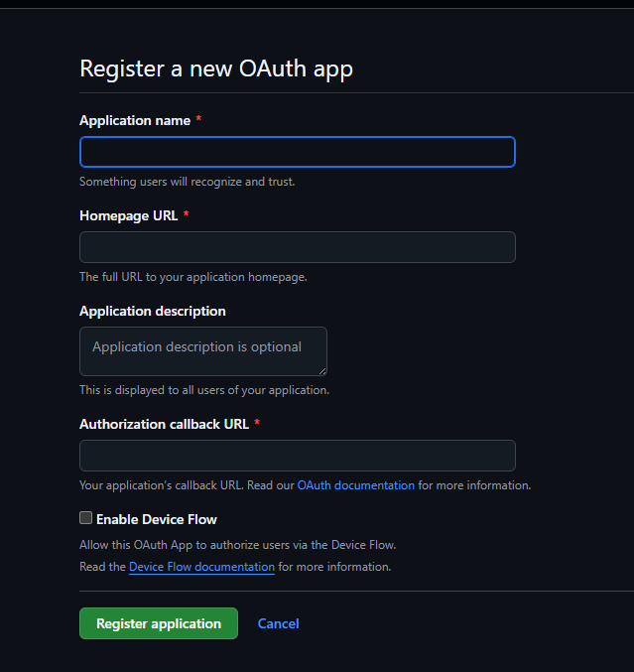
Task: Select the Authorization callback URL field
Action: (x=297, y=456)
